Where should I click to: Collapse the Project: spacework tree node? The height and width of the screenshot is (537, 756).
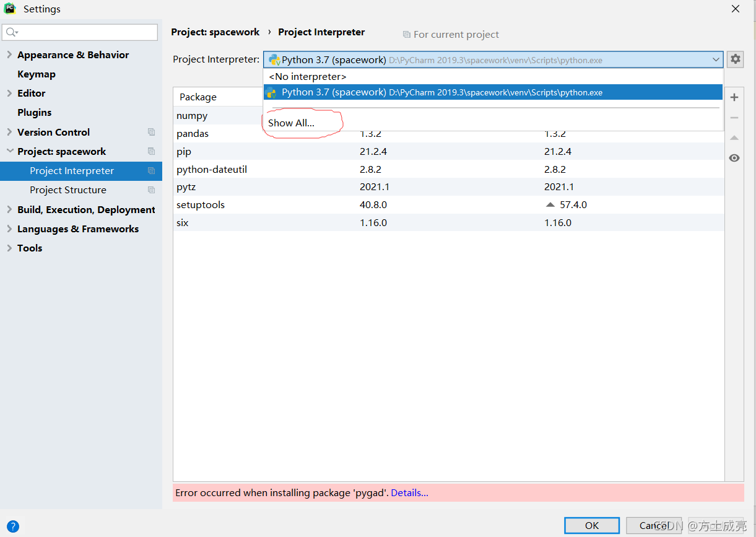point(9,151)
